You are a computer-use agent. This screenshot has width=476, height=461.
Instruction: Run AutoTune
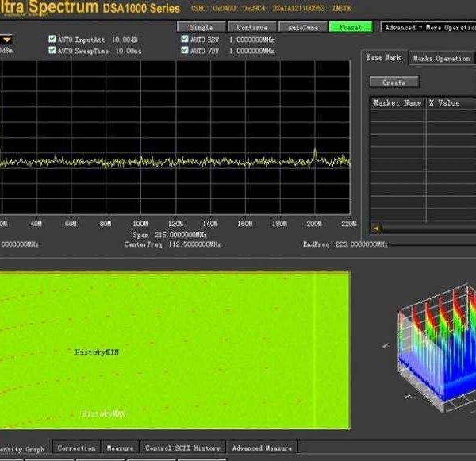point(303,27)
